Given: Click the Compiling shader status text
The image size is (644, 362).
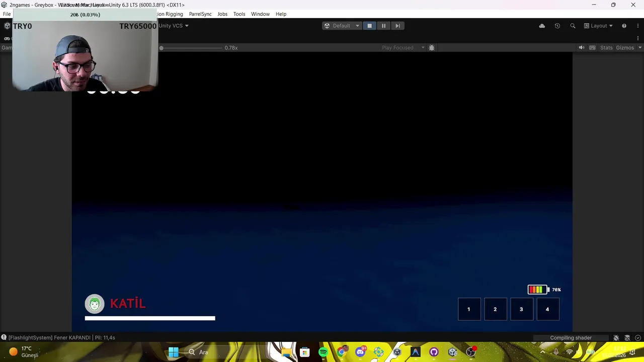Looking at the screenshot, I should (571, 338).
